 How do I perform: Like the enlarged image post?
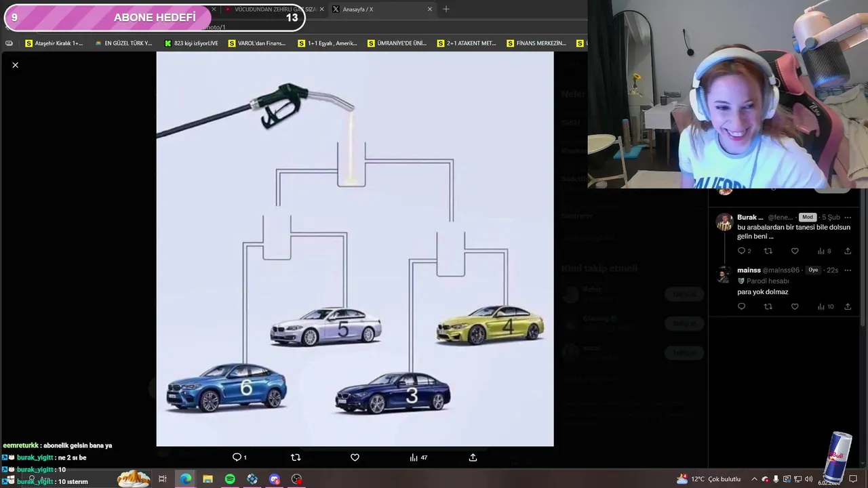(x=355, y=457)
